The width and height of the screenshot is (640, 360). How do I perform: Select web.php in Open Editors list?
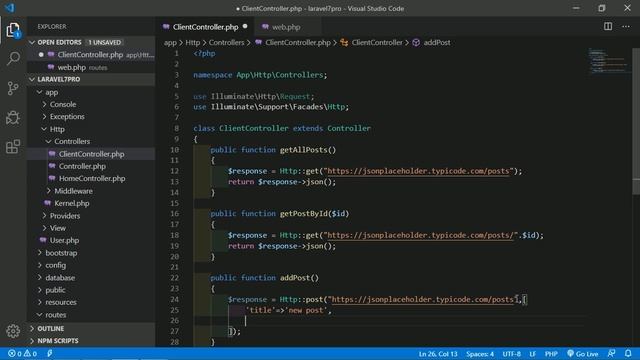tap(91, 67)
